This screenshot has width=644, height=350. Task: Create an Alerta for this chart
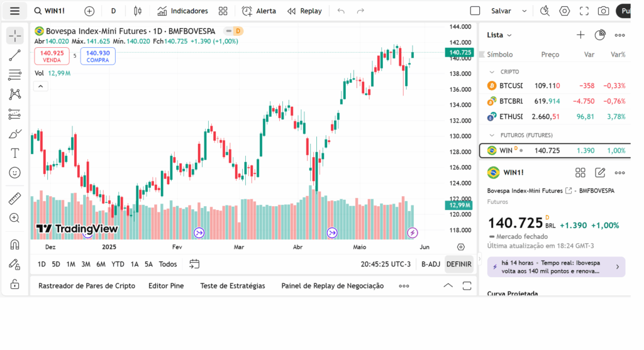[259, 11]
